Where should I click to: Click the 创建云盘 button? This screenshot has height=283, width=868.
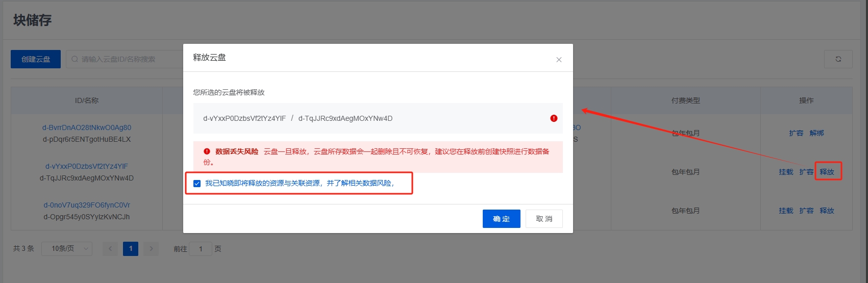pyautogui.click(x=36, y=59)
